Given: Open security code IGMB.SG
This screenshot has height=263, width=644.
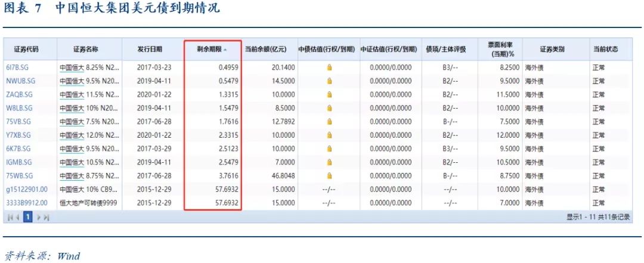Looking at the screenshot, I should [19, 162].
